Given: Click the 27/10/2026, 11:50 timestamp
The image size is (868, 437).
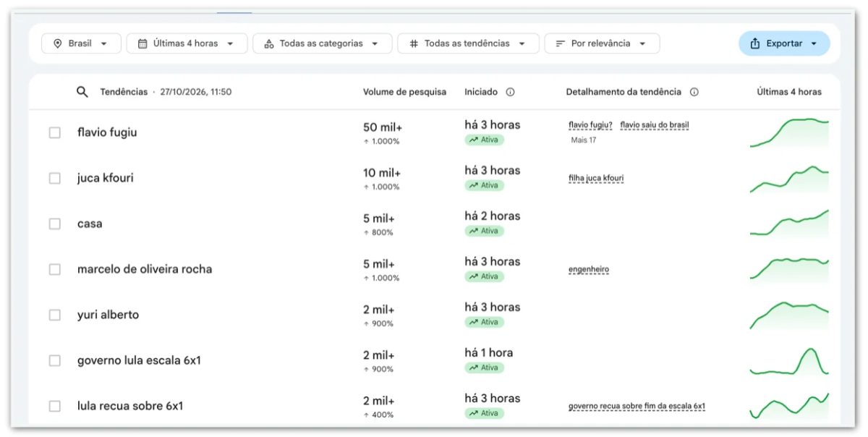Looking at the screenshot, I should coord(196,92).
